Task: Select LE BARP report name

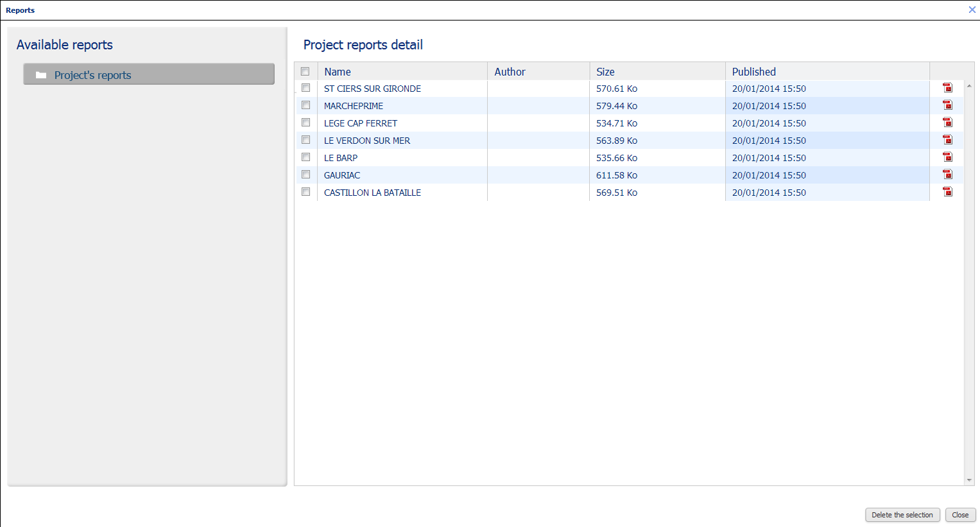Action: click(x=341, y=158)
